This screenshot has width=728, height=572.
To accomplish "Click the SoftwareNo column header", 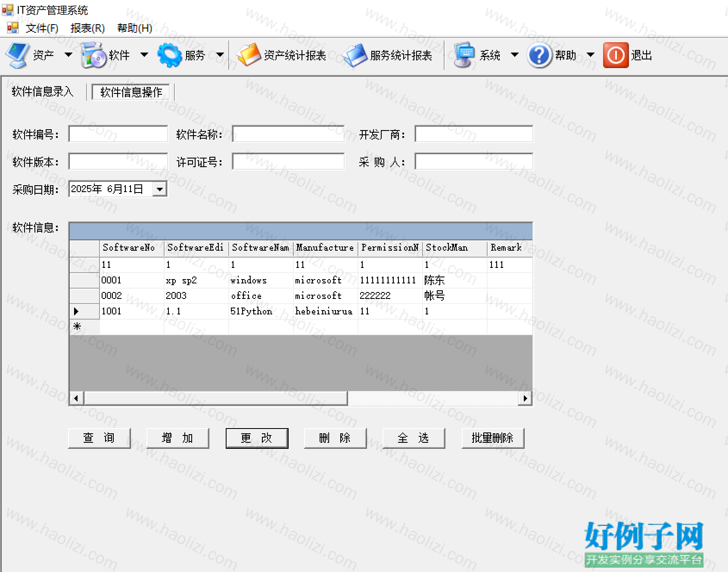I will 132,248.
